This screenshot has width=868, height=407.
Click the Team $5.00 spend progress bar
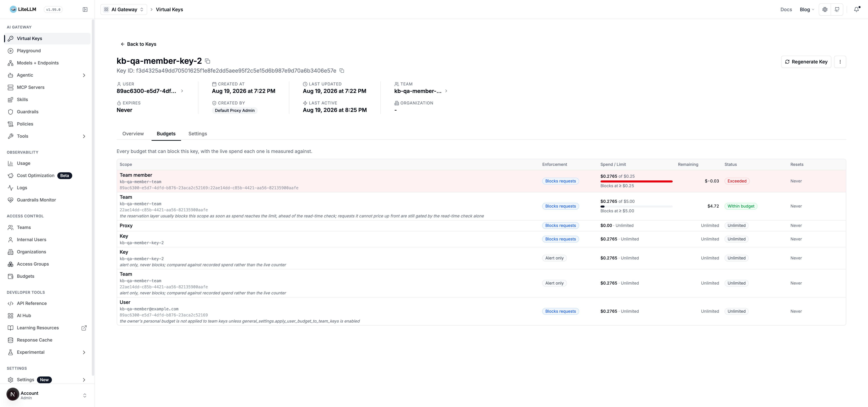click(x=637, y=207)
